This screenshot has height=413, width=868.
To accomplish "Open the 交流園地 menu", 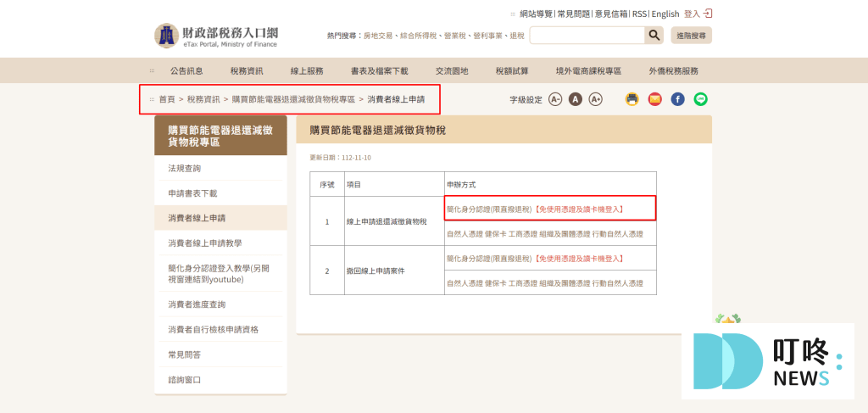I will 452,71.
